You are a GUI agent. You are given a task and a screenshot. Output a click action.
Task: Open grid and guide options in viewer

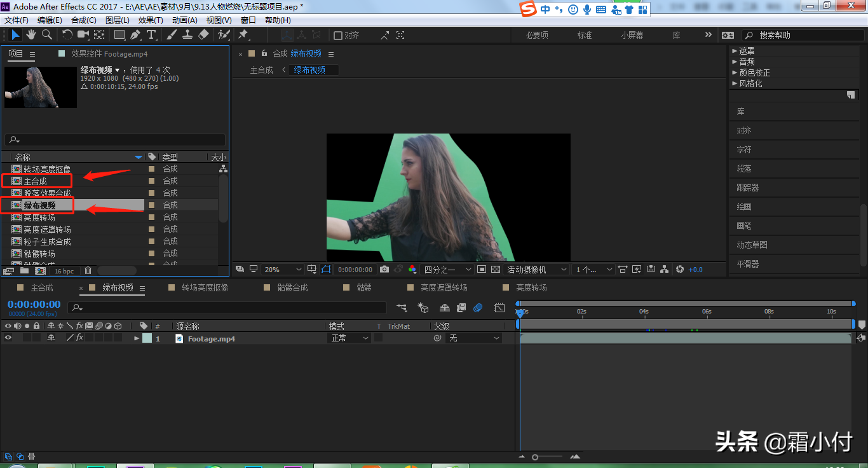pyautogui.click(x=312, y=270)
